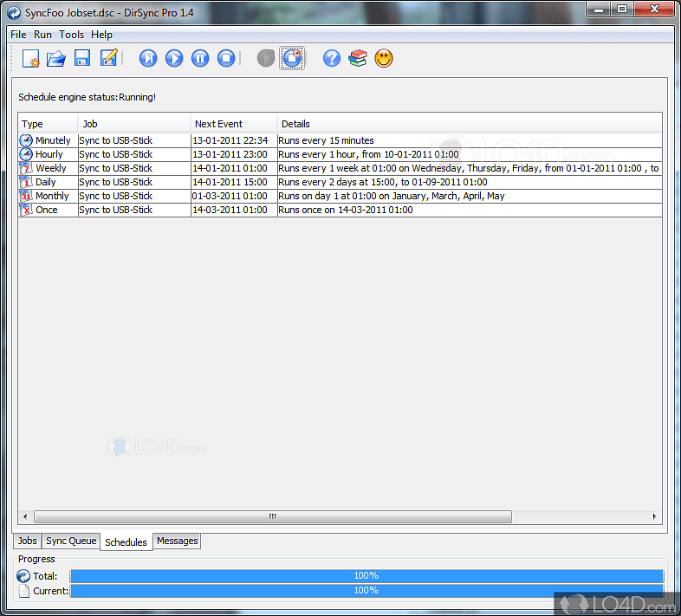Click the clock icon for Hourly schedule

coord(26,154)
